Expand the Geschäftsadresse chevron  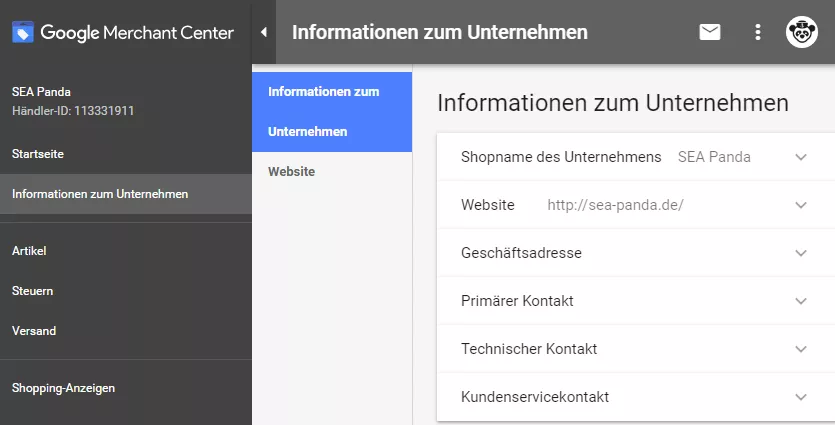801,253
